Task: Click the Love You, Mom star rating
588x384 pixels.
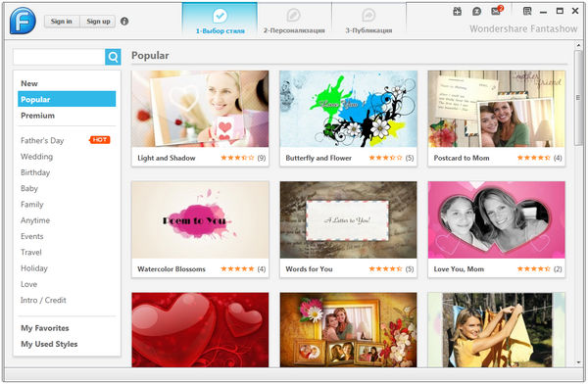Action: point(534,268)
